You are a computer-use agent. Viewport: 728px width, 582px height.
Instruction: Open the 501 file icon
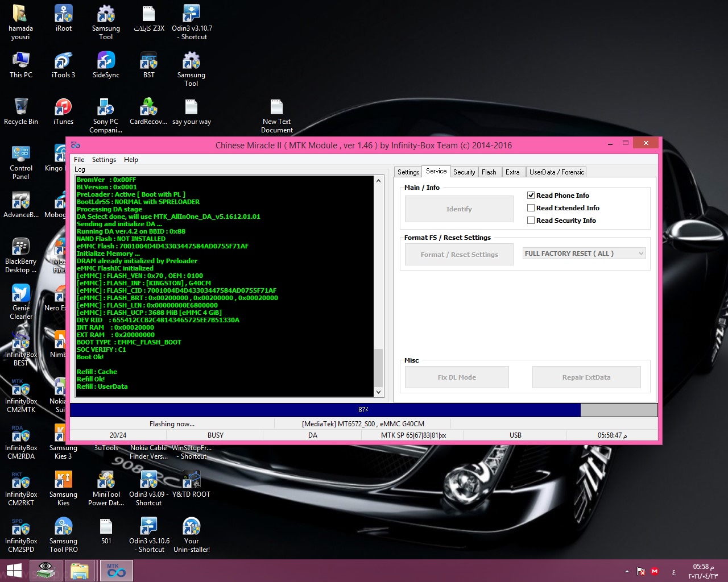click(x=106, y=531)
